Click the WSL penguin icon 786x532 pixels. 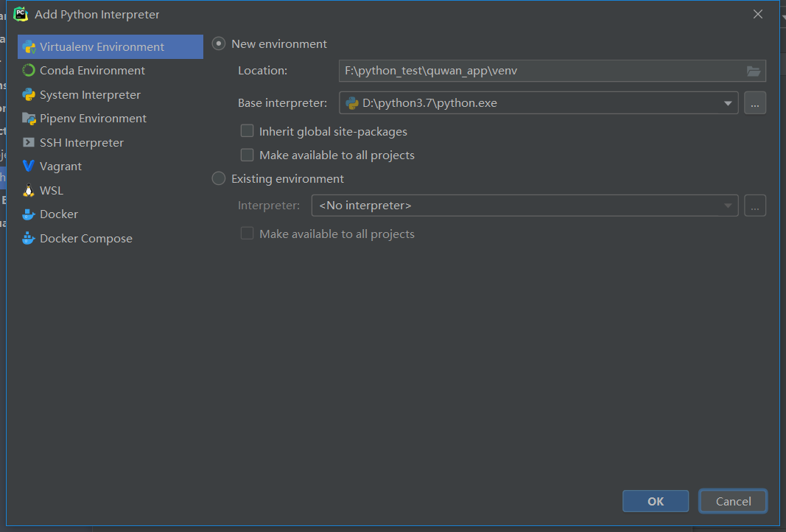click(29, 191)
